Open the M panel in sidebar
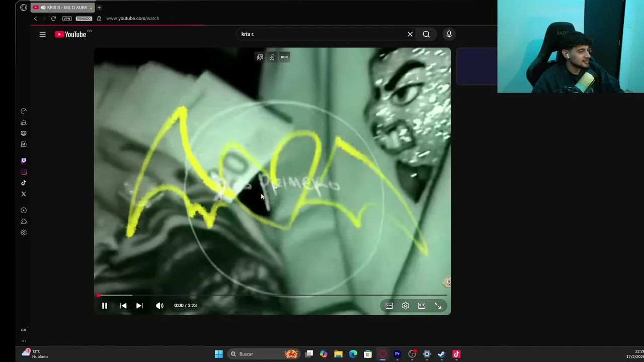 (24, 144)
